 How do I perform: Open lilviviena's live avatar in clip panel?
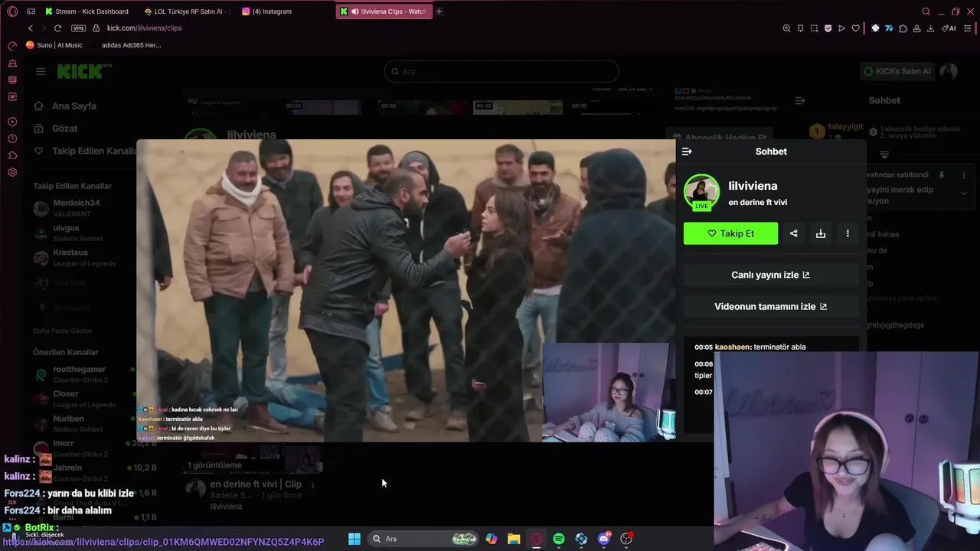click(x=701, y=193)
